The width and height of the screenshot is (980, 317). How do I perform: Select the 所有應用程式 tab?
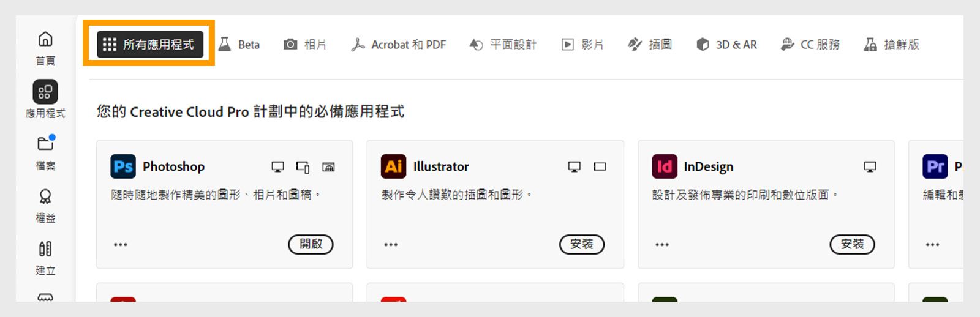(x=150, y=44)
